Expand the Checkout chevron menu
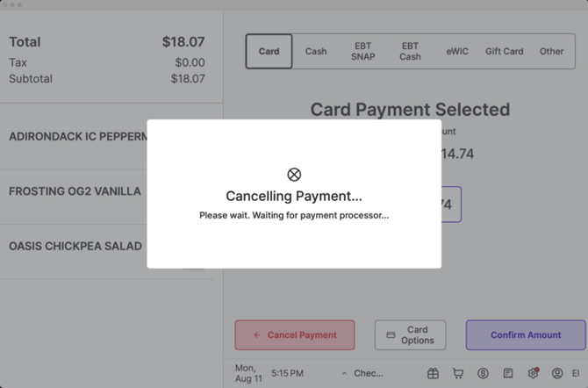The image size is (588, 388). point(344,373)
